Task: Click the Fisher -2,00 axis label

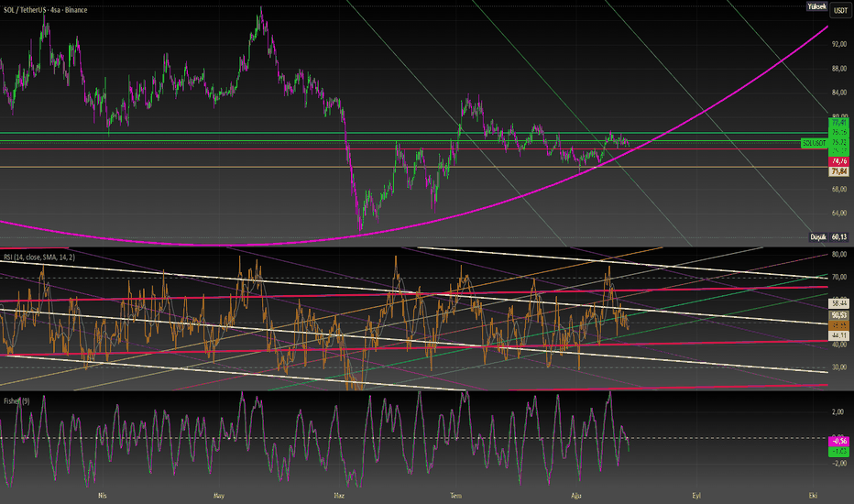Action: coord(838,463)
